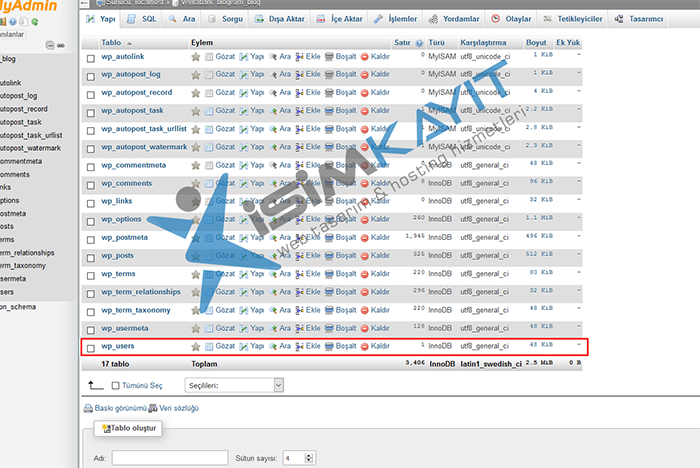
Task: Click the green reload navigation icon
Action: coord(35,21)
